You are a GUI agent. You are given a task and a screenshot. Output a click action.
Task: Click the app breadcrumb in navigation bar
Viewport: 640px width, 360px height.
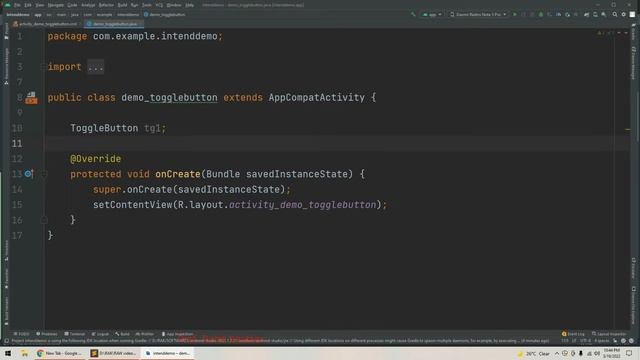(x=38, y=15)
